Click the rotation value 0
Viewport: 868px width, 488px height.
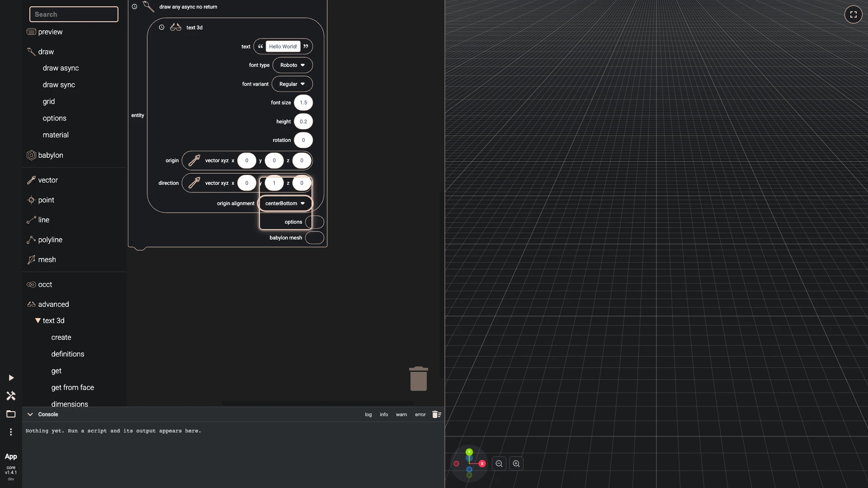click(303, 140)
